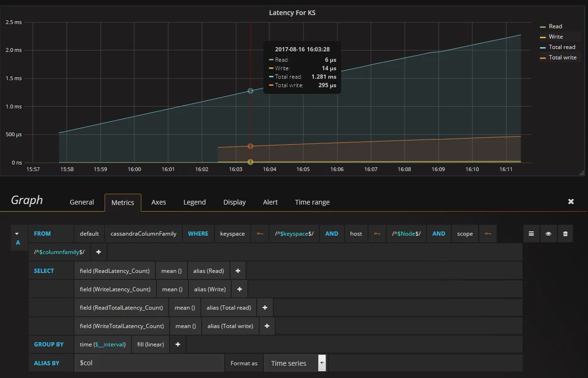Screen dimensions: 588x378
Task: Change the operator after scope
Action: 488,233
